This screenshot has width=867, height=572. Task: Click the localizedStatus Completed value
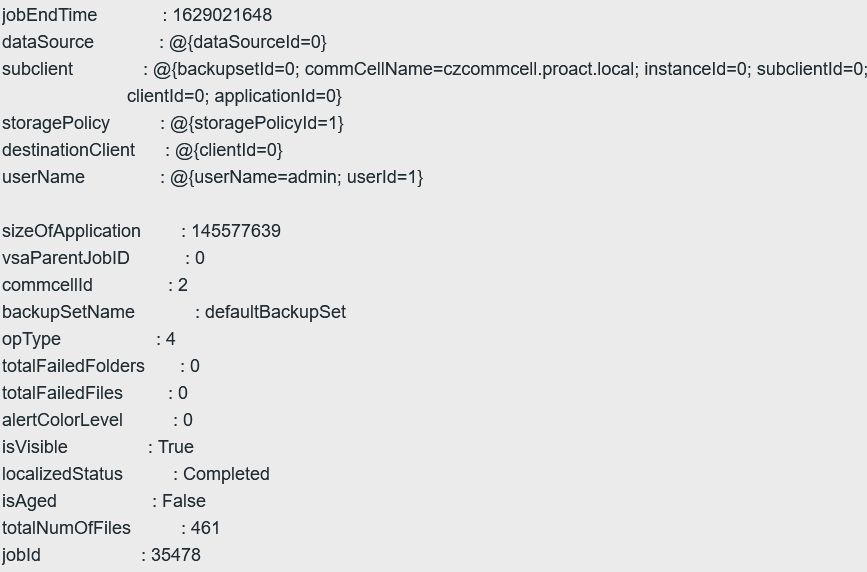tap(226, 474)
